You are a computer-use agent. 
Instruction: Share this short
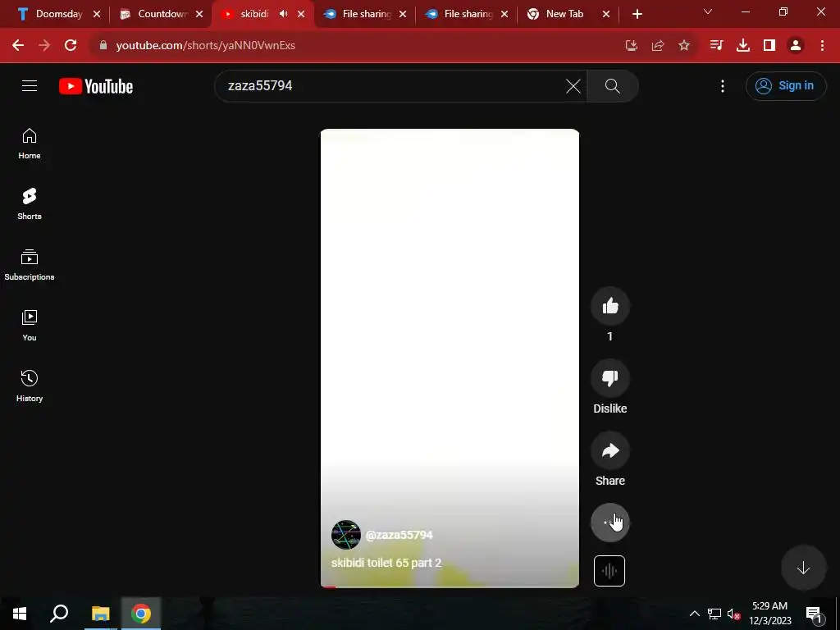pos(610,450)
